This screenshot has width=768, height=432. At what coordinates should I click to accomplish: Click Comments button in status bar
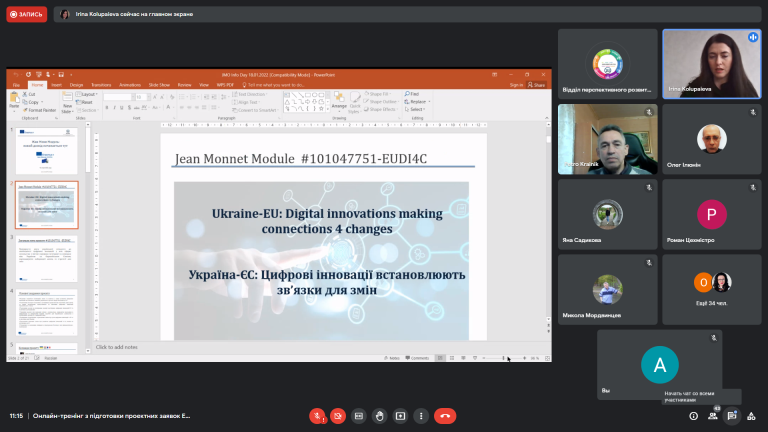tap(417, 358)
